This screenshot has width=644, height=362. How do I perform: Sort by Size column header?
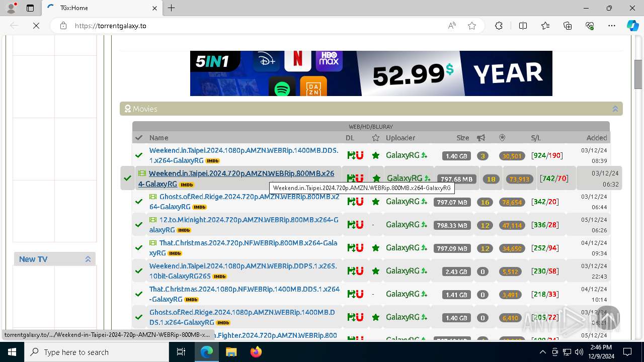463,138
